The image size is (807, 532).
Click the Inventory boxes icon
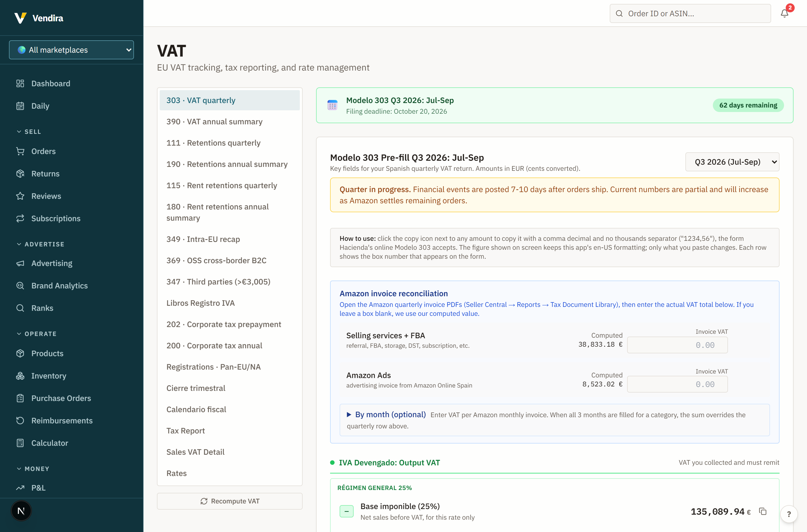(x=20, y=376)
